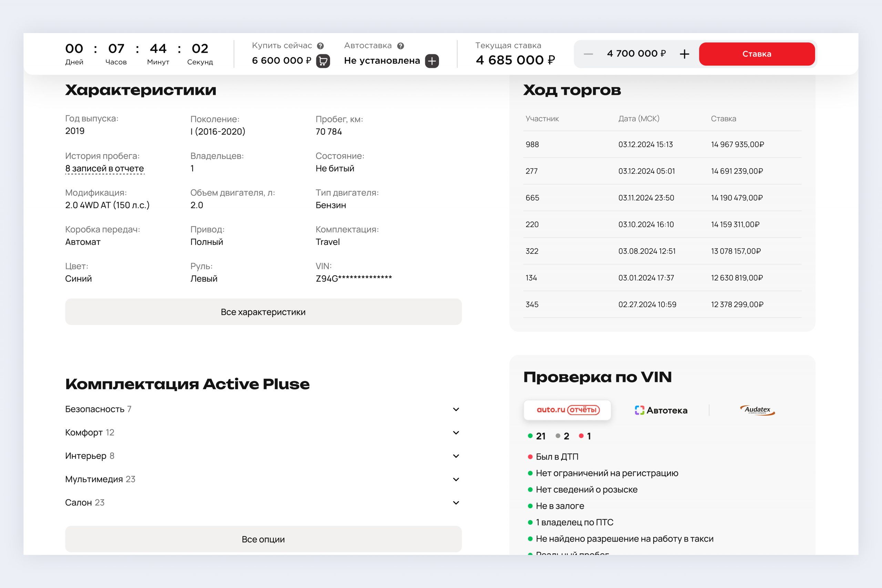Expand the Комфорт section chevron
The width and height of the screenshot is (882, 588).
[x=456, y=432]
